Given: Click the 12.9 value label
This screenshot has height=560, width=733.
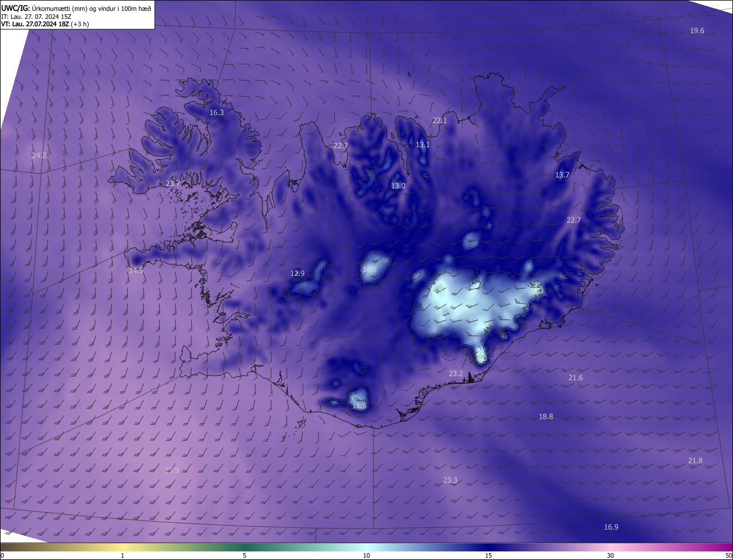Looking at the screenshot, I should [x=297, y=274].
